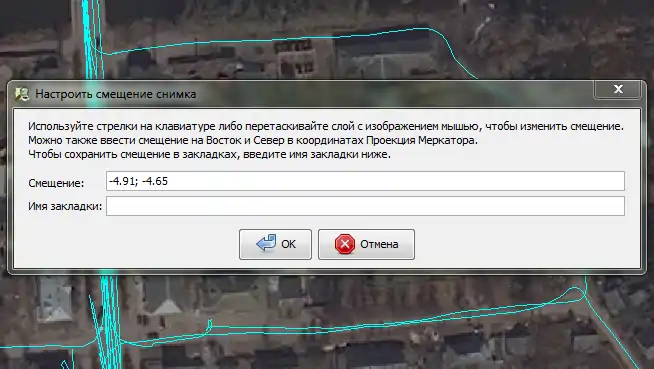Click the dialog title Настроить смещение снимка
This screenshot has width=654, height=369.
click(x=116, y=94)
